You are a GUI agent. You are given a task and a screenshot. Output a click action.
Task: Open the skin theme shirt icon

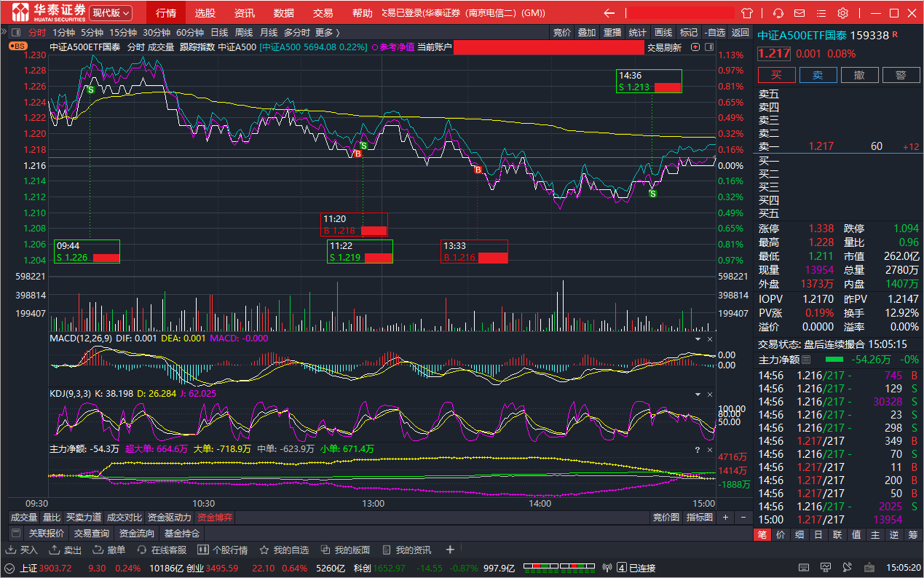[x=747, y=13]
